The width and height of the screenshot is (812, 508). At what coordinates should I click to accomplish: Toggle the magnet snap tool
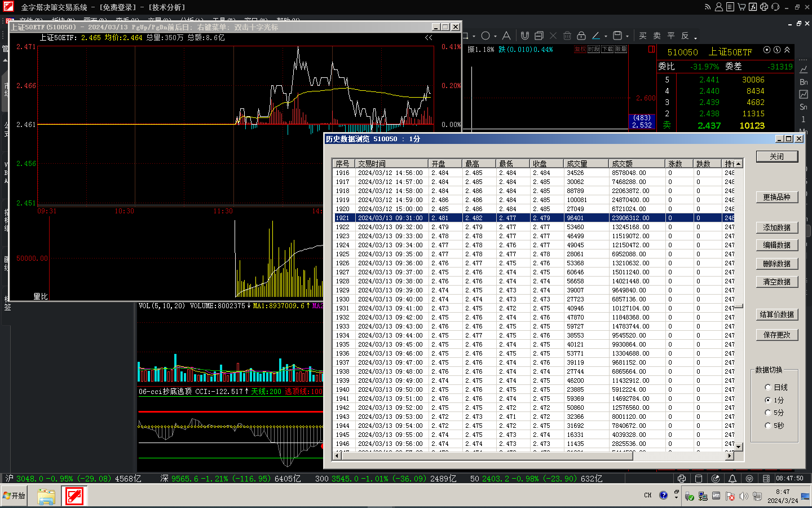pyautogui.click(x=525, y=36)
